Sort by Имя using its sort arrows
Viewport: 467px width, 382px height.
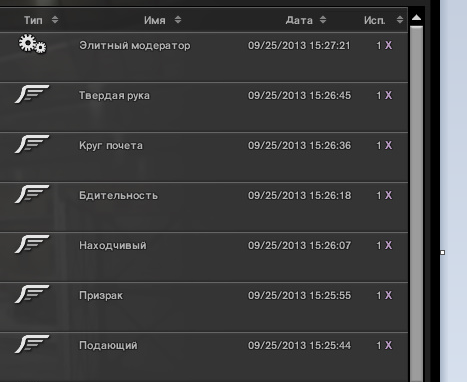click(x=178, y=20)
